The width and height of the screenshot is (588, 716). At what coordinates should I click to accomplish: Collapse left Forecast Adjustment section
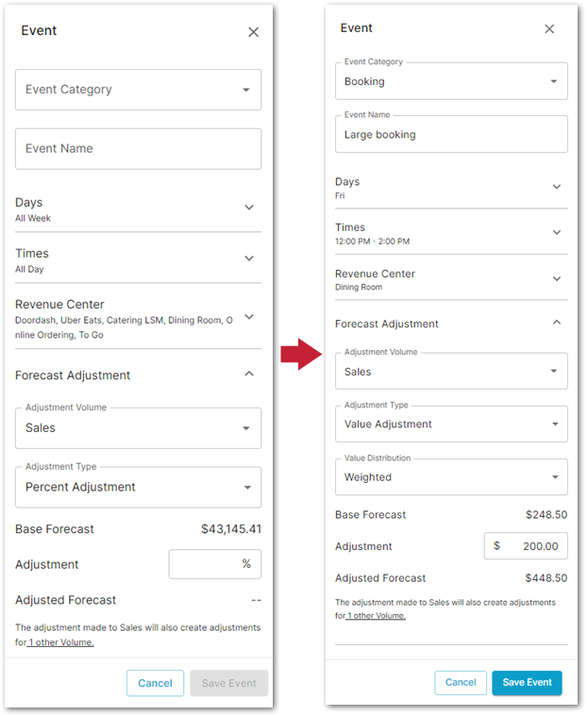(x=249, y=375)
